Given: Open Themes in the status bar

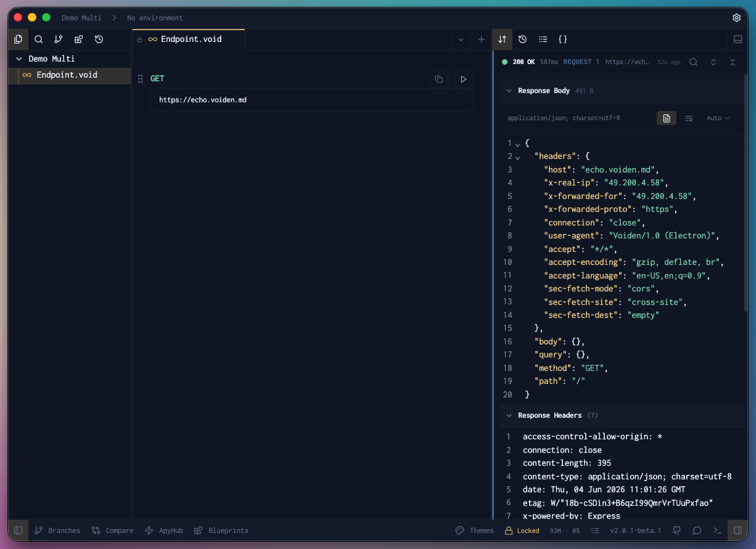Looking at the screenshot, I should pyautogui.click(x=475, y=531).
